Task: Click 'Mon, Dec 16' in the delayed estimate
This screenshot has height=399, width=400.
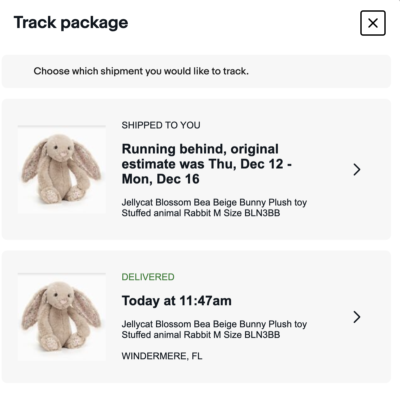Action: (x=160, y=179)
